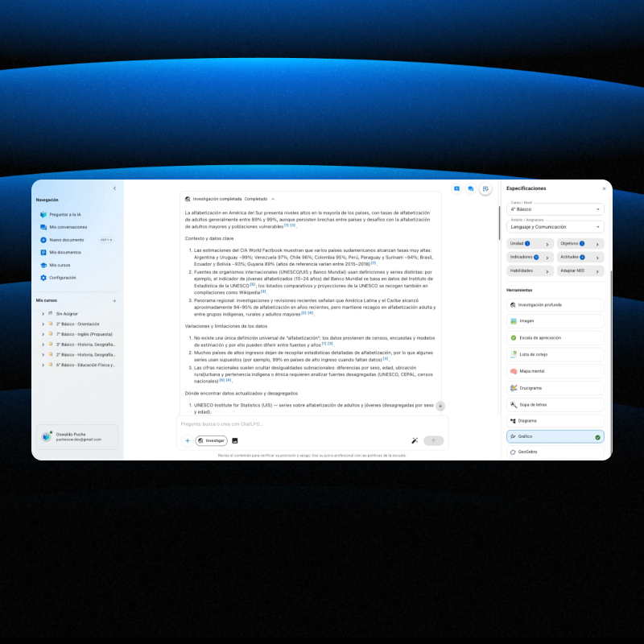Deselect the Gráfico tool
The image size is (644, 644).
555,436
